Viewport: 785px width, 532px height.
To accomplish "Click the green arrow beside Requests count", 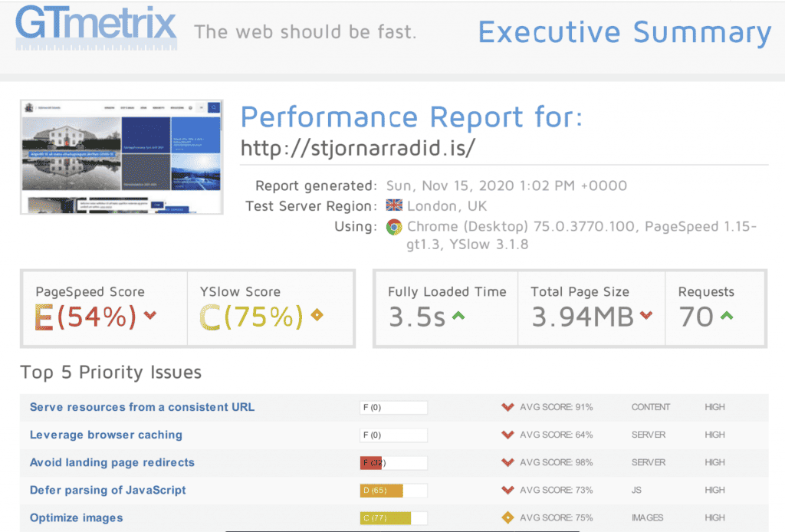I will click(727, 316).
